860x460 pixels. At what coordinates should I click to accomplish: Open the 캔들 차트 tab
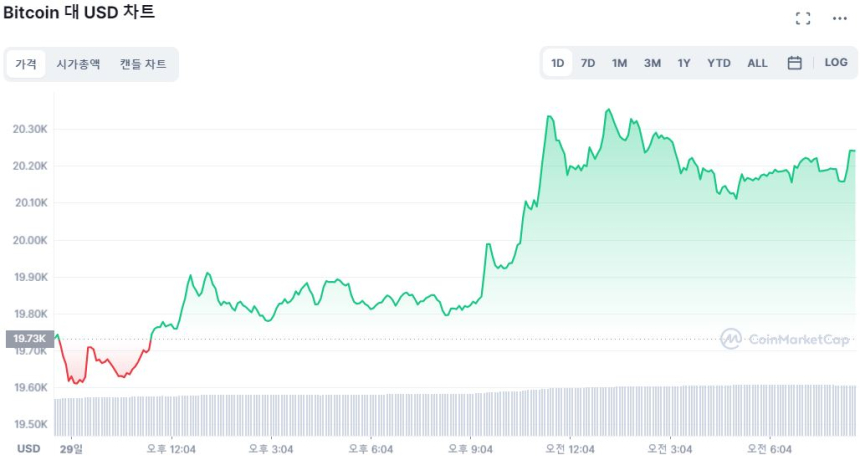143,64
